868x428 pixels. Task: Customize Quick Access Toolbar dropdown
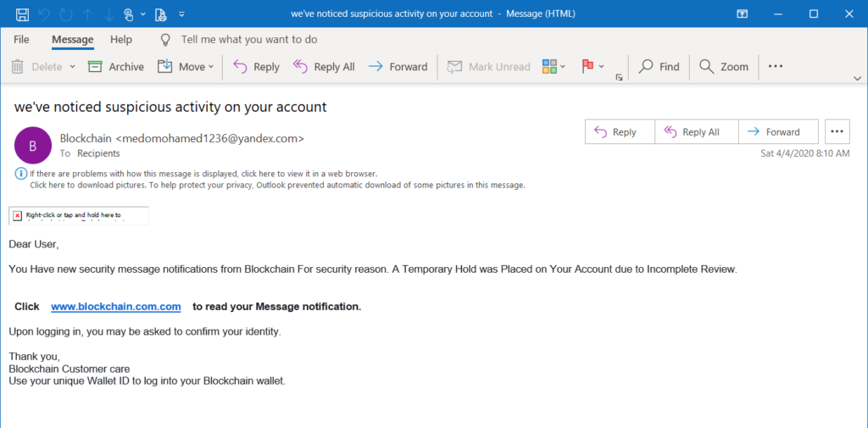coord(182,14)
